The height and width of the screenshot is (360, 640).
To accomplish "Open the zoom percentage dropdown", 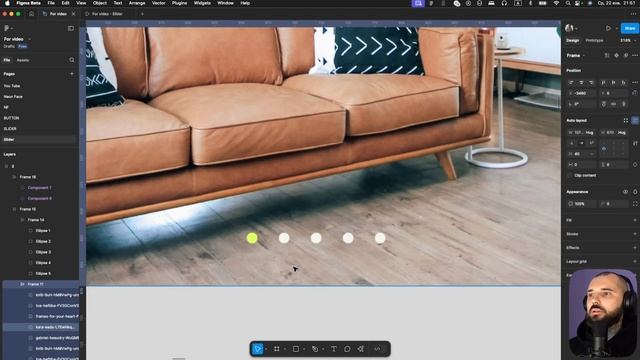I will pos(628,40).
